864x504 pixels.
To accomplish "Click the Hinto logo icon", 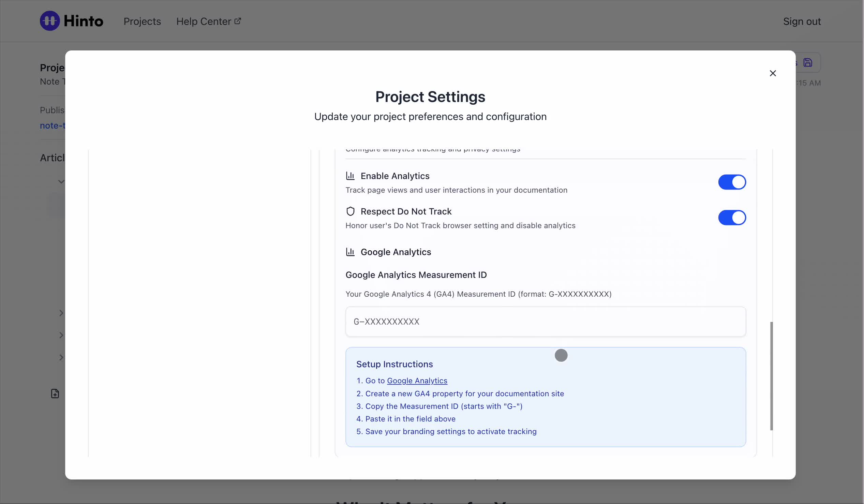I will pos(50,21).
